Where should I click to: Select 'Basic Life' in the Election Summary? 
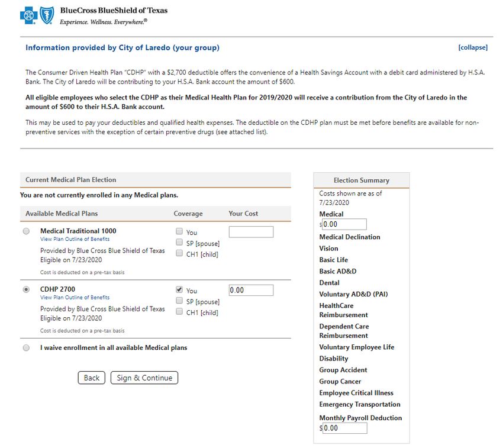point(333,260)
